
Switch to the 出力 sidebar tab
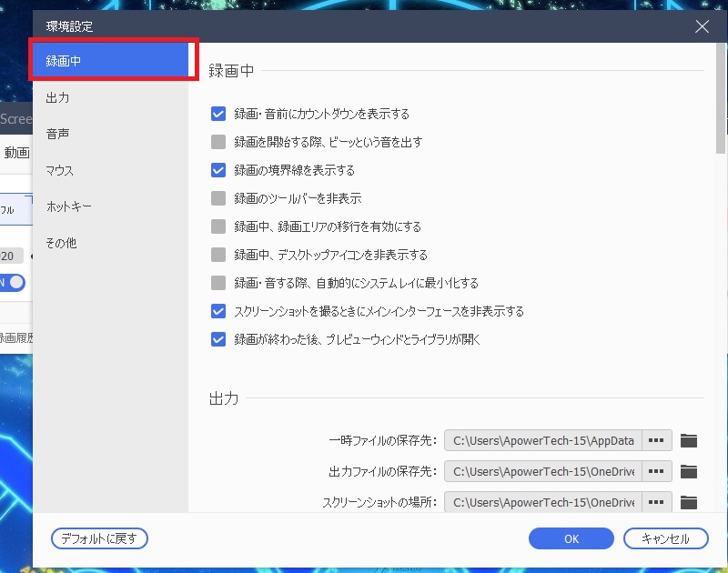click(110, 97)
